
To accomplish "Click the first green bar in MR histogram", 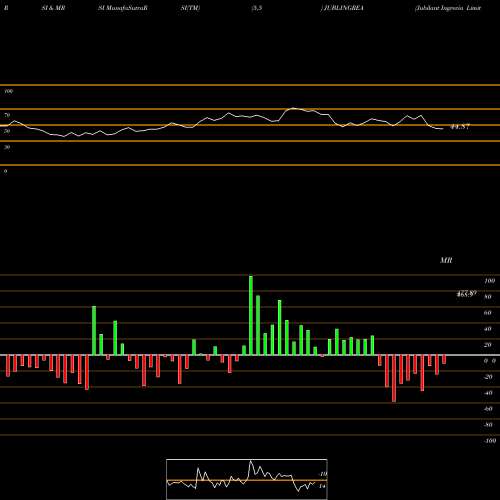I will pos(94,331).
